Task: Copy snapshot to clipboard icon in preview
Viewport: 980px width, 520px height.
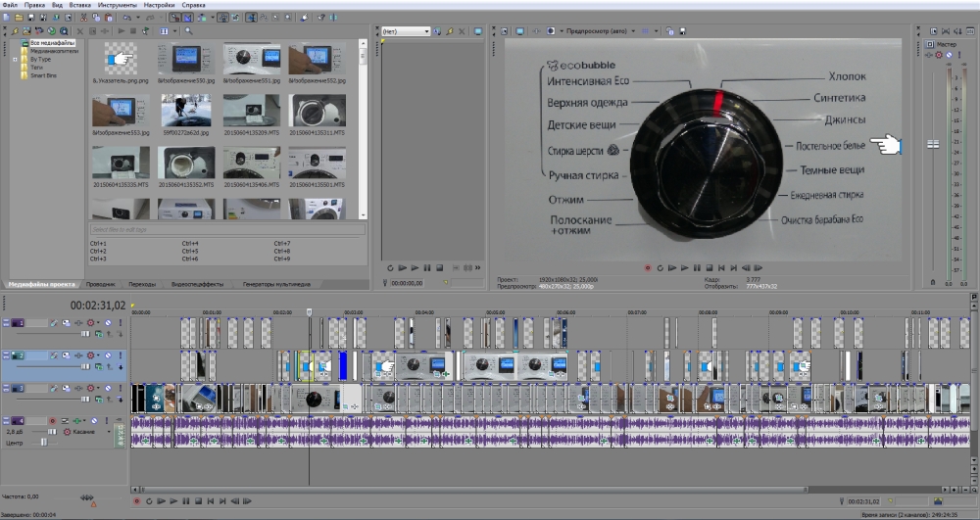Action: (669, 31)
